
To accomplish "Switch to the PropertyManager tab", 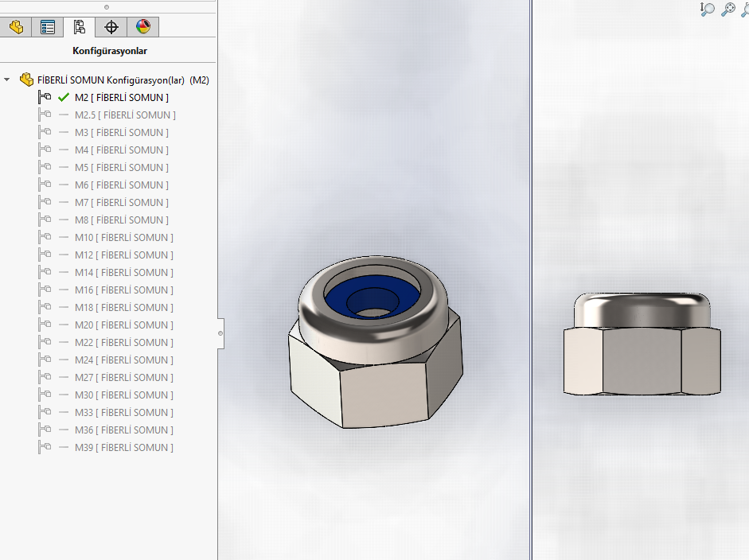I will pos(47,27).
